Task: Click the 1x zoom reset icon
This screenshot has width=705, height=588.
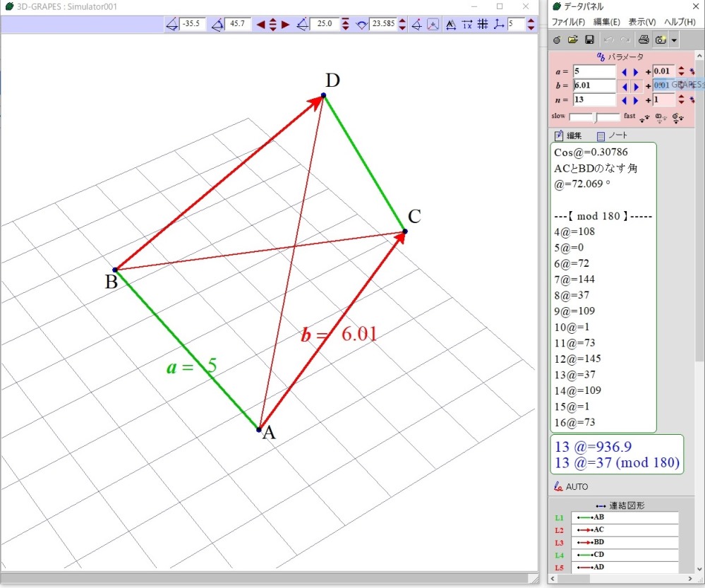Action: (x=466, y=25)
